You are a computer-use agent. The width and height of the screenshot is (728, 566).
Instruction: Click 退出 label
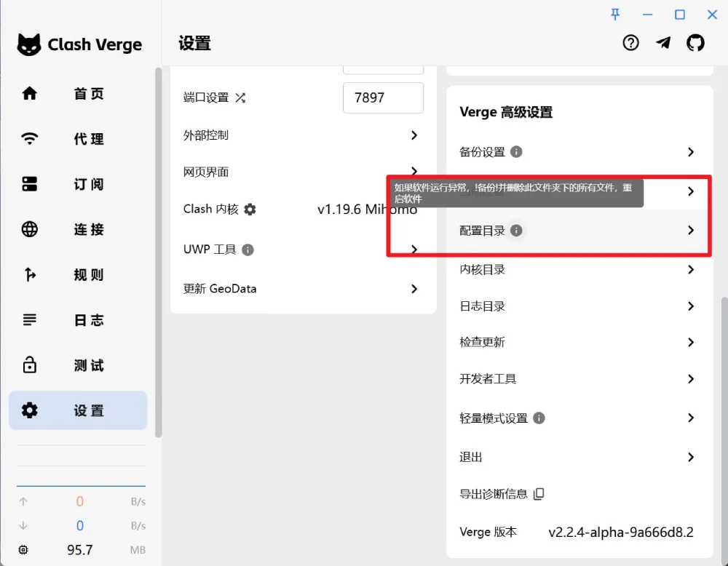tap(471, 457)
